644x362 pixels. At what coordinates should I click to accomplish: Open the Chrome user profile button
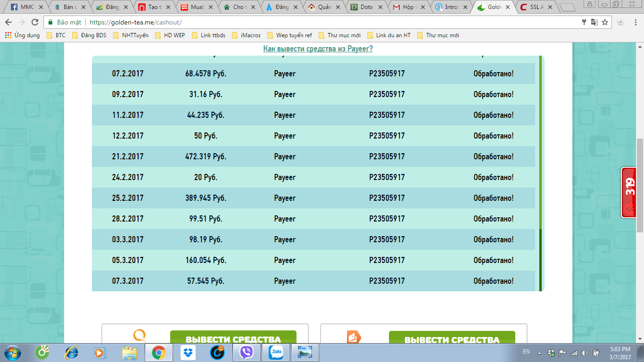point(589,4)
